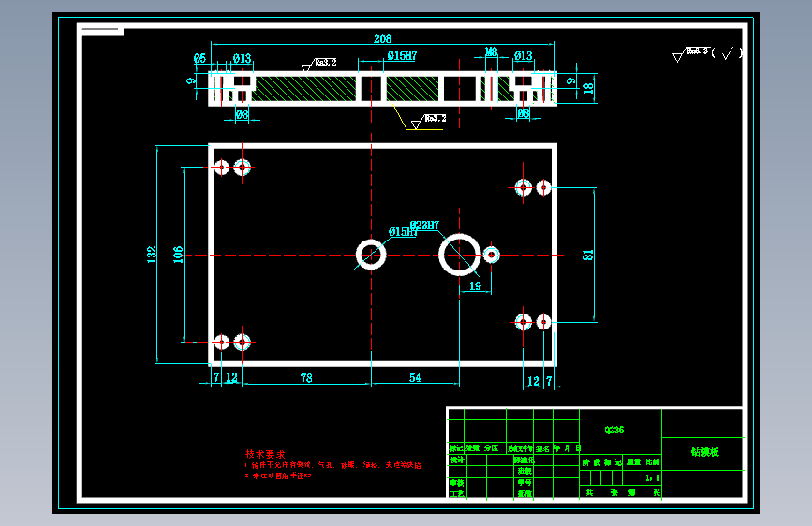
Task: Click the "比例" header cell in title block
Action: pyautogui.click(x=653, y=461)
